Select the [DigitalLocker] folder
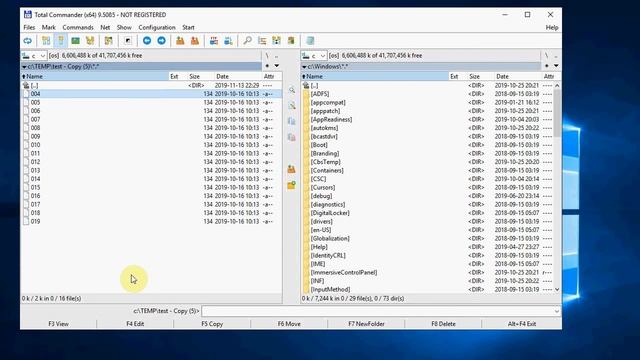 [330, 213]
